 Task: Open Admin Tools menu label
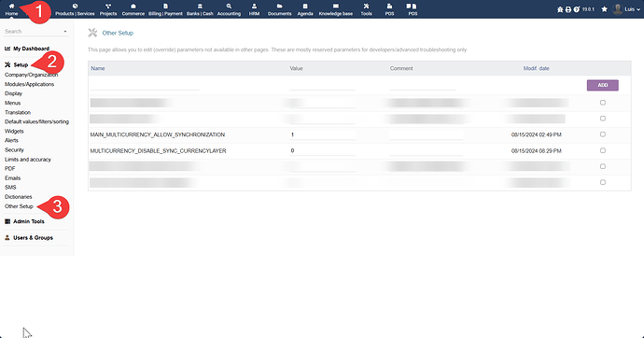[29, 221]
